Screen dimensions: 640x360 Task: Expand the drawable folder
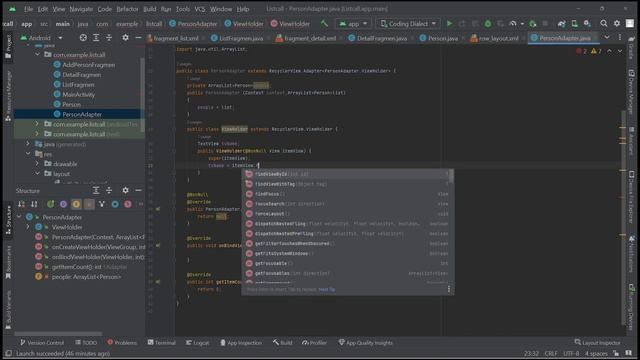click(x=37, y=164)
